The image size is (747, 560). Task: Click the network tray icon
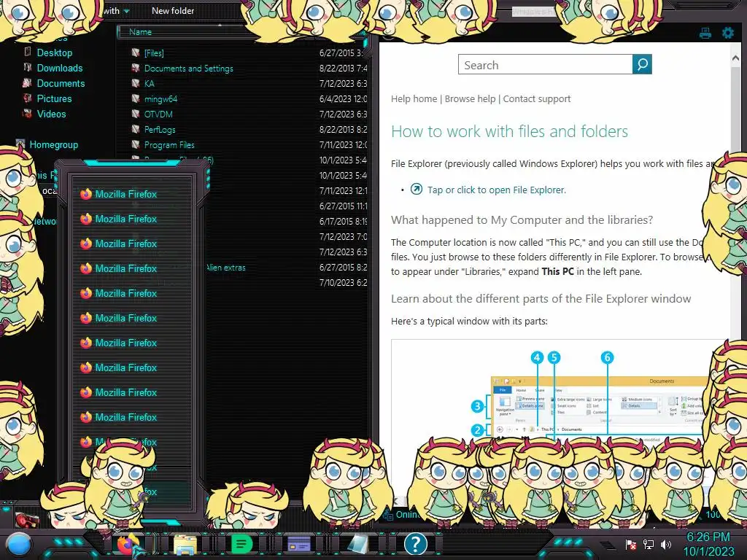(648, 544)
